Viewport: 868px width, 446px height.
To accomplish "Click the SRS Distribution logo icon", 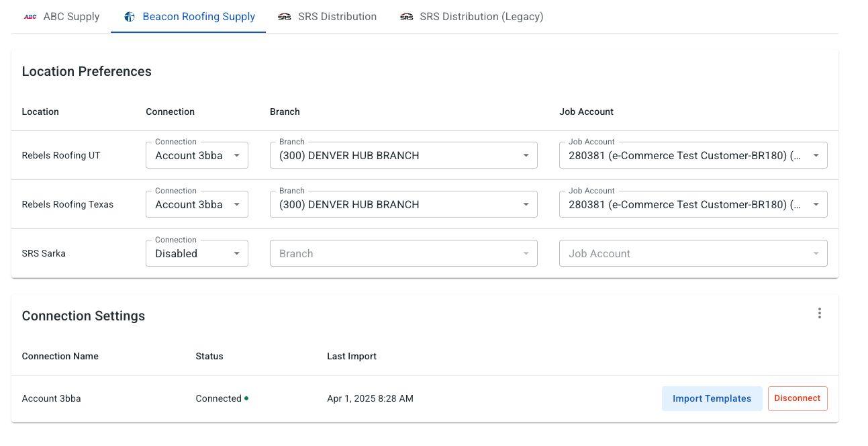I will tap(285, 17).
